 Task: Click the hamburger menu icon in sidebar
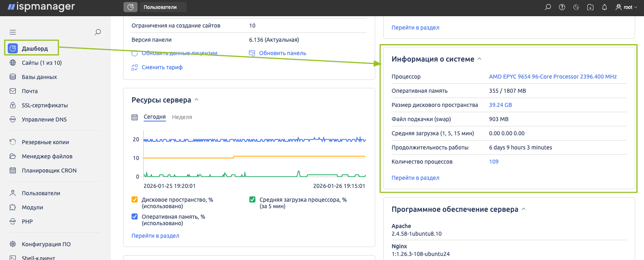tap(13, 32)
